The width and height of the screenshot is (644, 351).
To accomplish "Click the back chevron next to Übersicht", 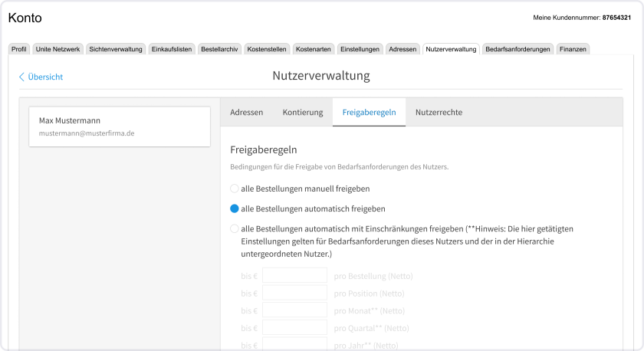I will tap(21, 77).
